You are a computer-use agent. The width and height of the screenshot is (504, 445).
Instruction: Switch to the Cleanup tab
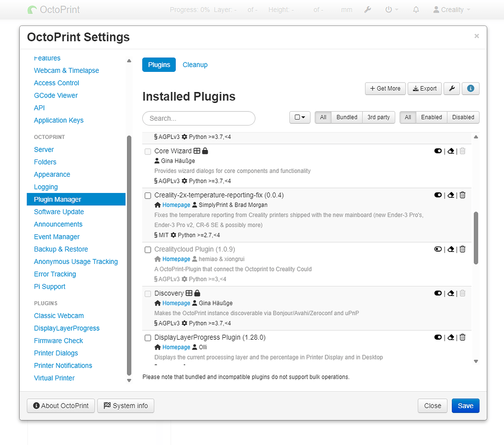195,64
